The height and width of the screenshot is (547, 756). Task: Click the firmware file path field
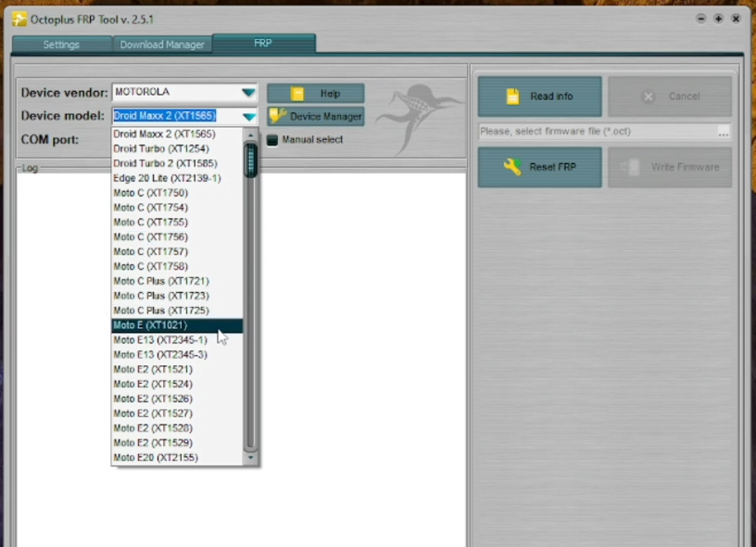(597, 132)
